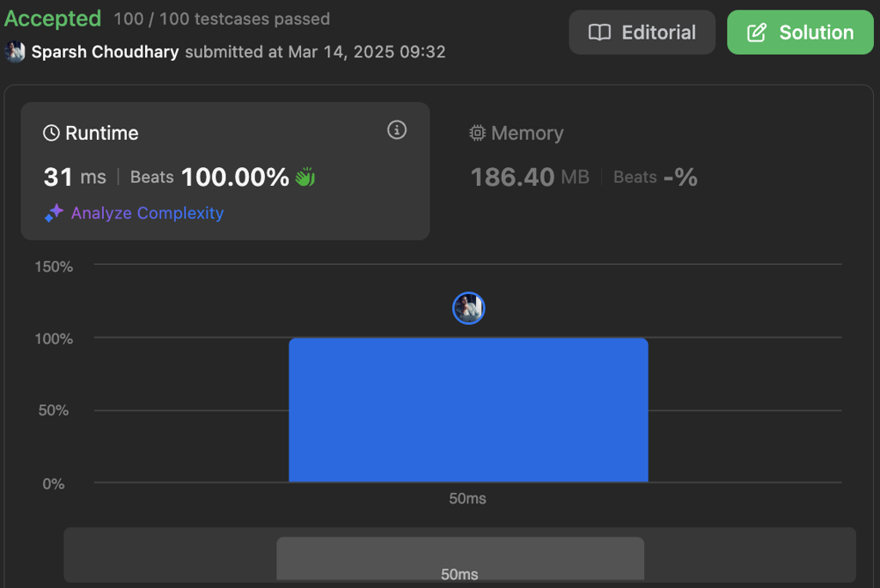This screenshot has width=880, height=588.
Task: Click the book icon on Editorial button
Action: pyautogui.click(x=599, y=33)
